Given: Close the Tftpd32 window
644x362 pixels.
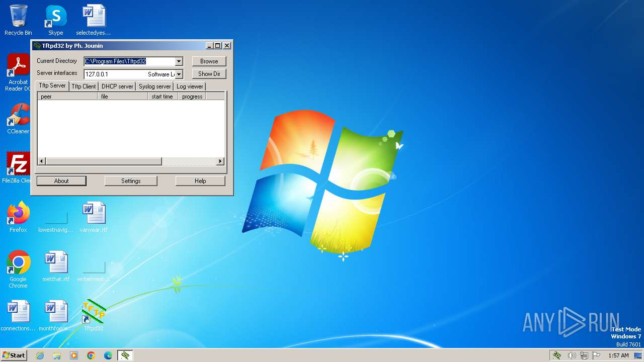Looking at the screenshot, I should pos(227,46).
